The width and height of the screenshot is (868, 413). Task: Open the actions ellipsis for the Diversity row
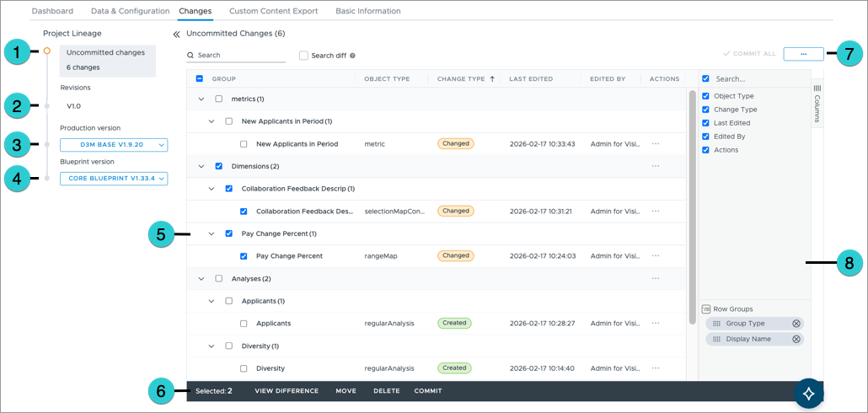tap(656, 368)
